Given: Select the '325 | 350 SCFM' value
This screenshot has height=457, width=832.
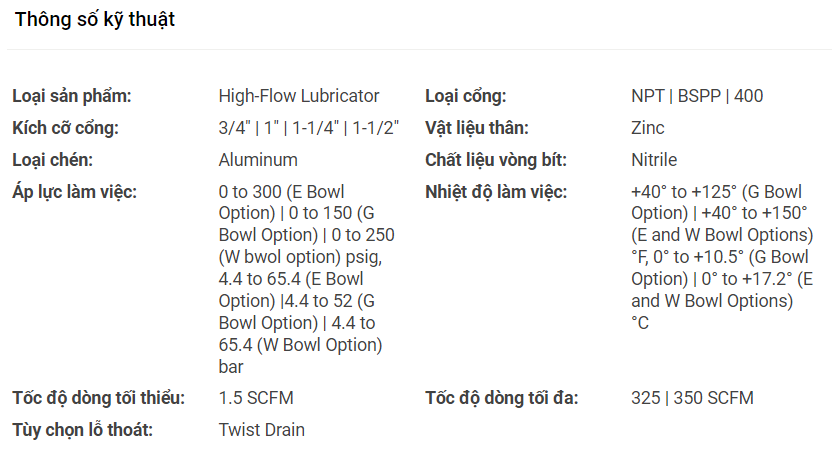Looking at the screenshot, I should click(x=692, y=398).
